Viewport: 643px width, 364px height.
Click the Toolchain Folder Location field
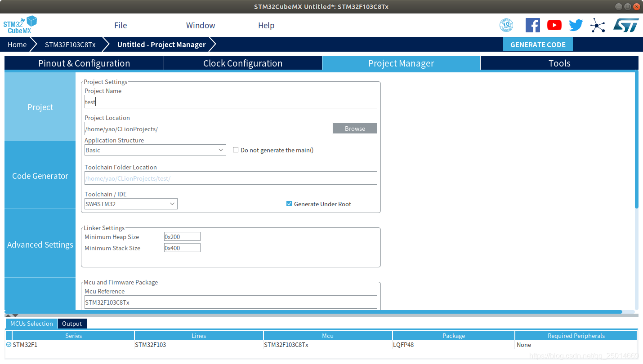pyautogui.click(x=231, y=178)
